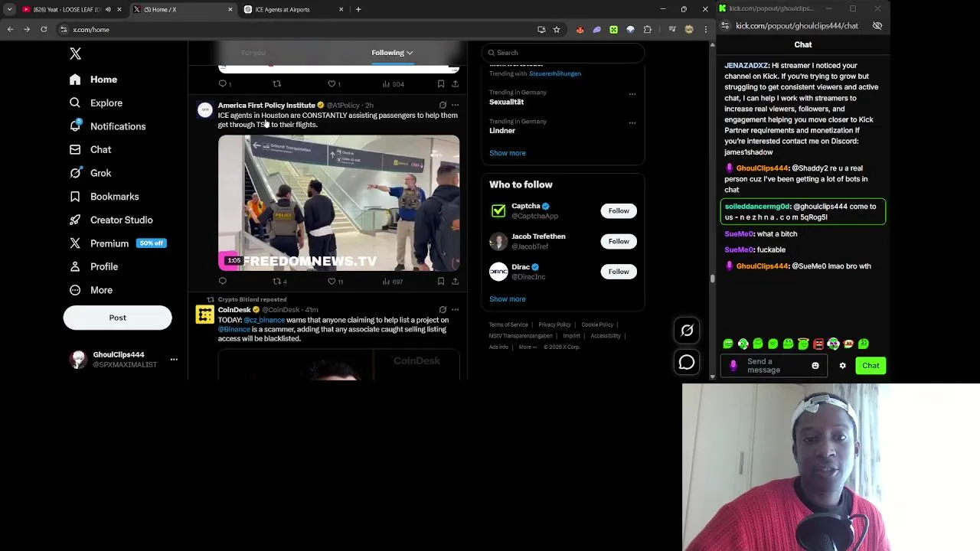980x551 pixels.
Task: Open Bookmarks in the X sidebar
Action: pos(104,197)
